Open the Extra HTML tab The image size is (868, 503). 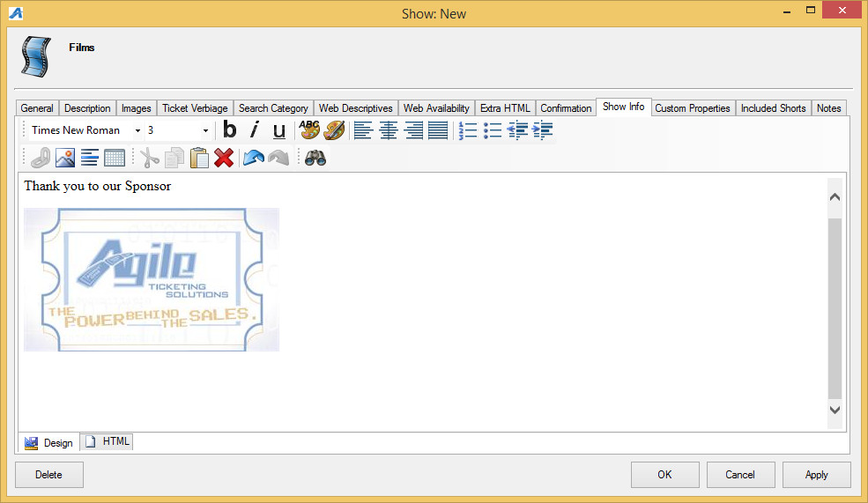tap(505, 108)
